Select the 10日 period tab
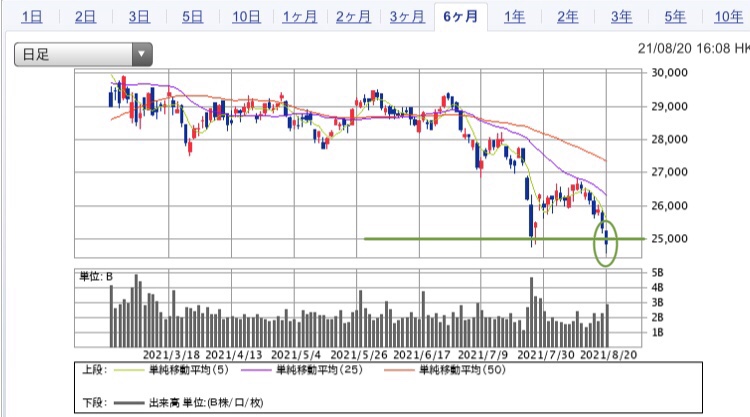 tap(246, 16)
